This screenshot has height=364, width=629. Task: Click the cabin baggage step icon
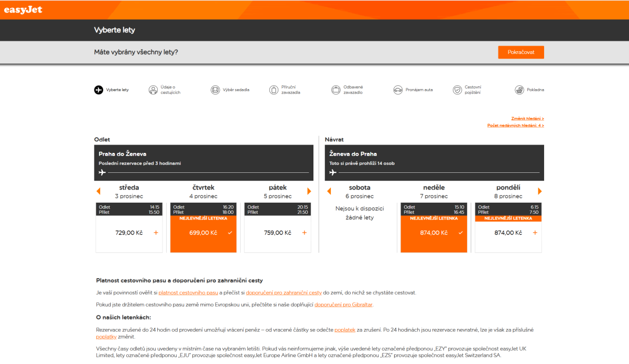274,90
